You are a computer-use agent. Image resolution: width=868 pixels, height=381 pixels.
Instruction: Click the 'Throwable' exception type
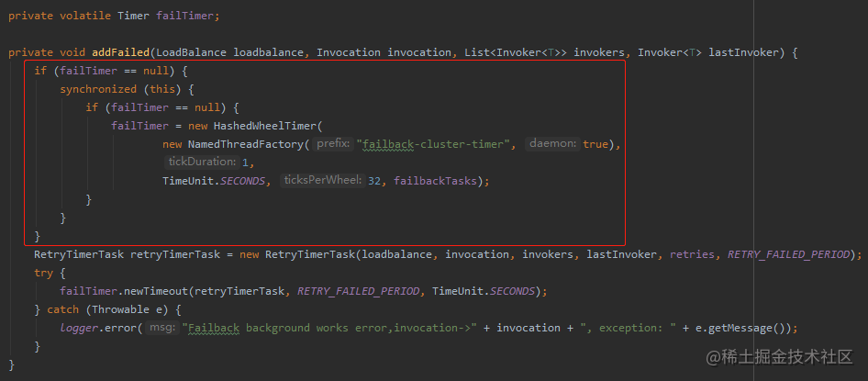click(x=121, y=309)
